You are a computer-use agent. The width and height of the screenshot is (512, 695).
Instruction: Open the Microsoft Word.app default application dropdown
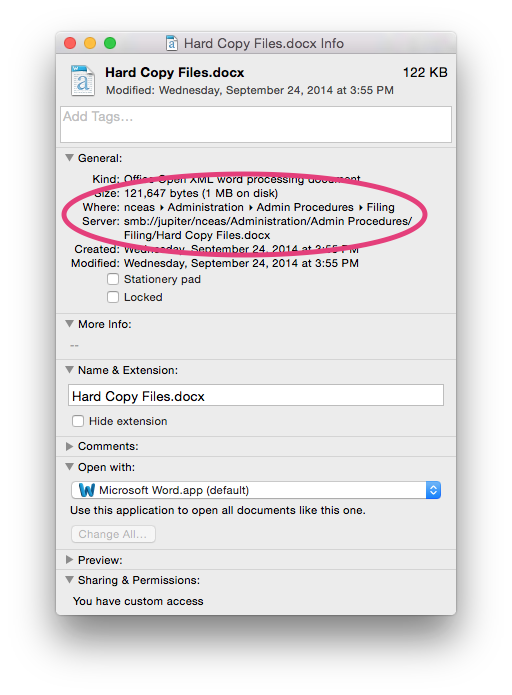click(x=256, y=490)
